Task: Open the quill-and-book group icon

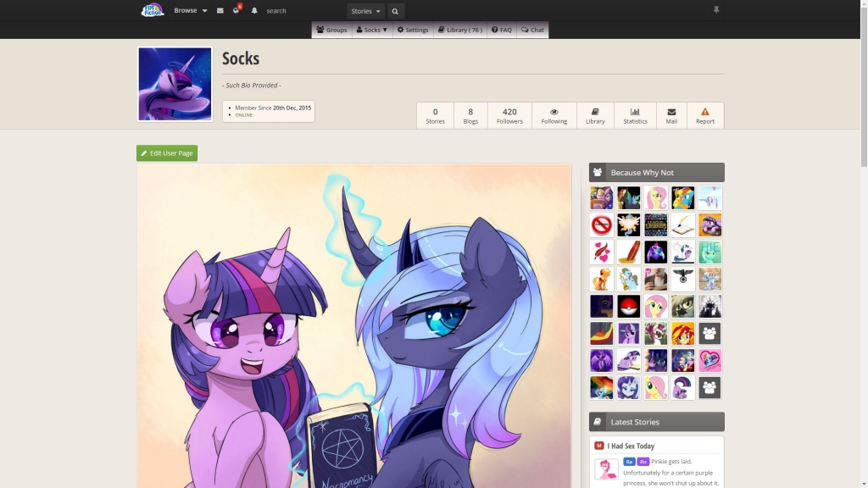Action: (682, 225)
